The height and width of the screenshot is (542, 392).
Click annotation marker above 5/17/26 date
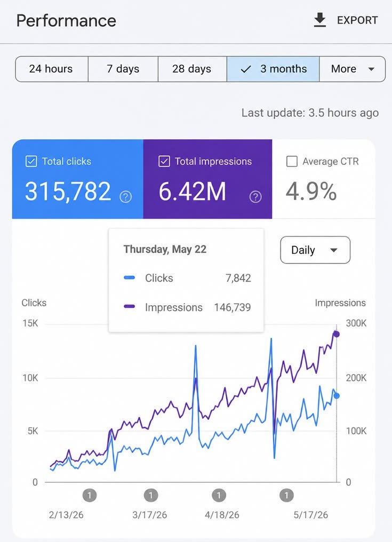click(286, 496)
